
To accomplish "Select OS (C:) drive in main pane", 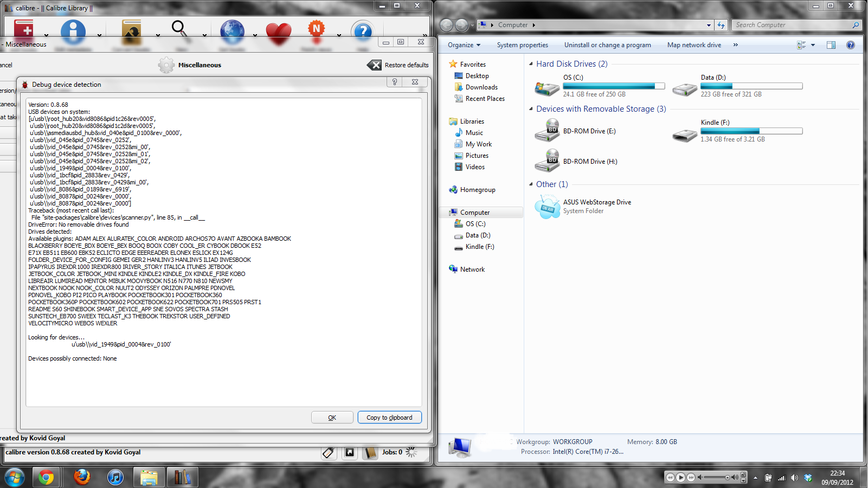I will coord(599,86).
